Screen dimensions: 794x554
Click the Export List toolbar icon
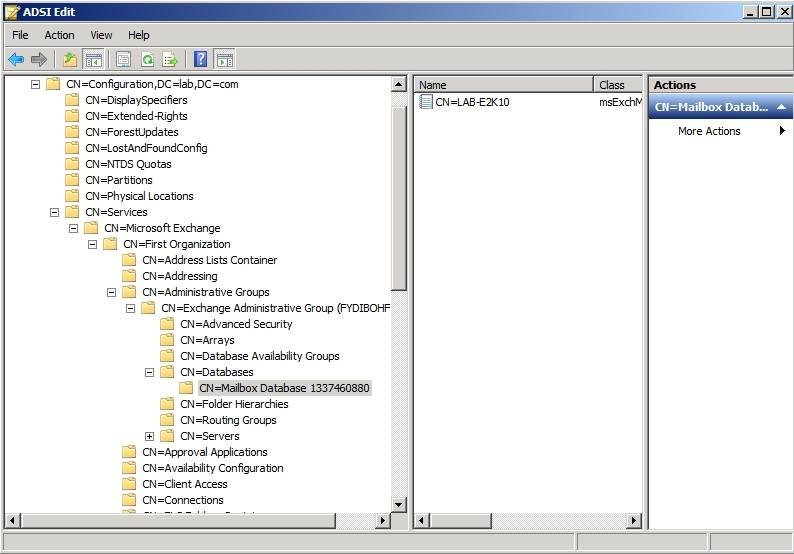(170, 60)
